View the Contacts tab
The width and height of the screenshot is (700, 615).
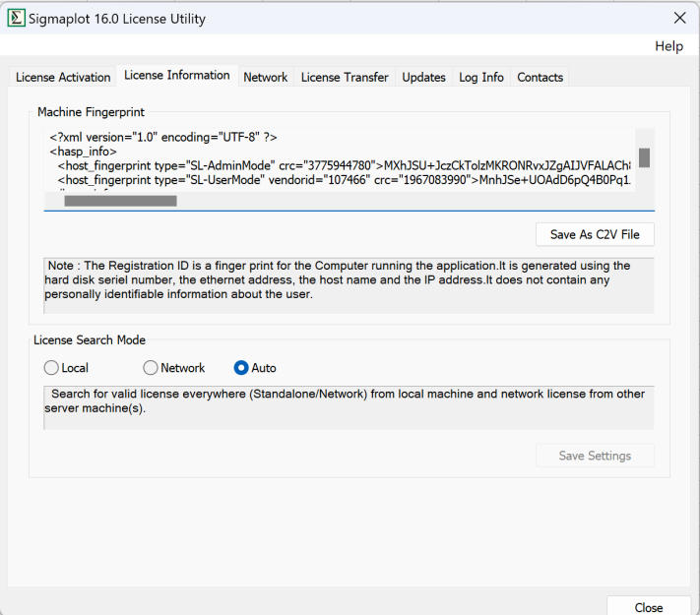[x=540, y=77]
